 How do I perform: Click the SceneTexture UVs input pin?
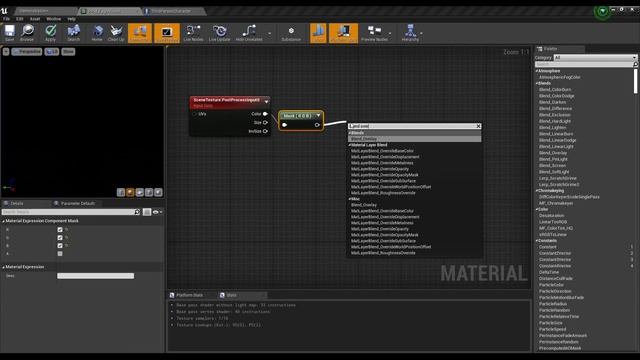click(194, 114)
